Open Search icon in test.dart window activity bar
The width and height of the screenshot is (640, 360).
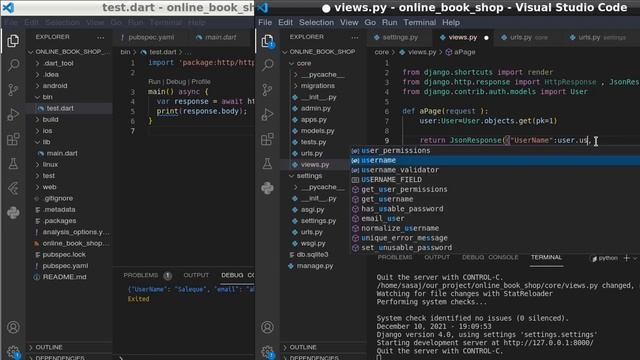point(13,64)
